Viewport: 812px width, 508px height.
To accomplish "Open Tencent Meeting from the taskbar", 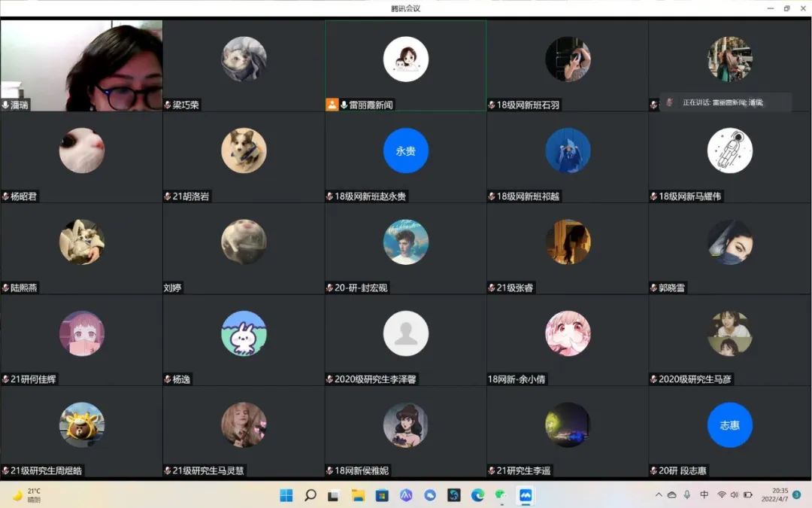I will [526, 495].
